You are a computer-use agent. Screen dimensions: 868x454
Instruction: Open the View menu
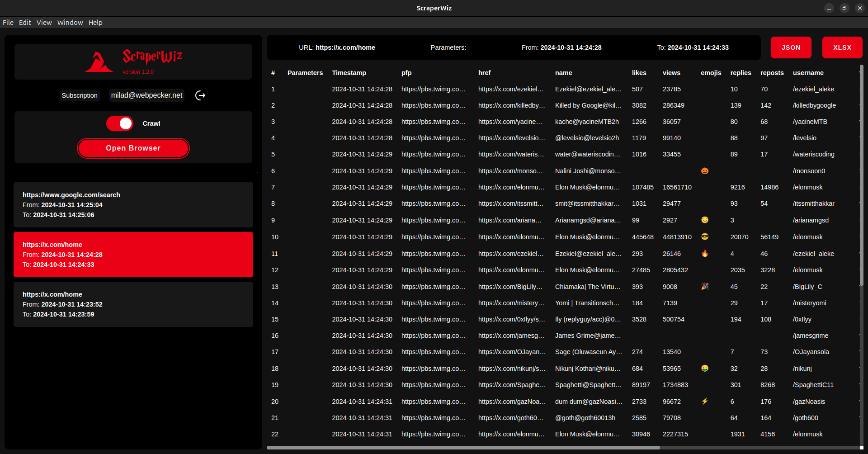[44, 23]
